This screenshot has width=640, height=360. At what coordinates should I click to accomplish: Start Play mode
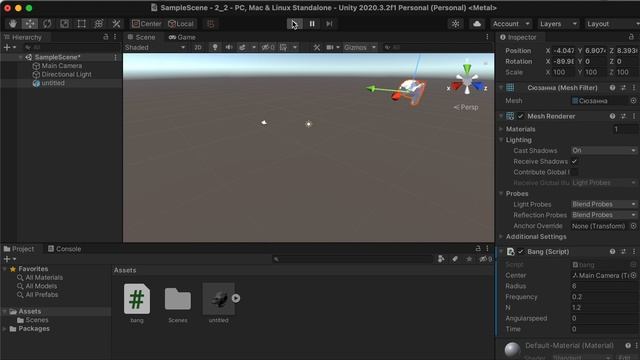pyautogui.click(x=294, y=24)
